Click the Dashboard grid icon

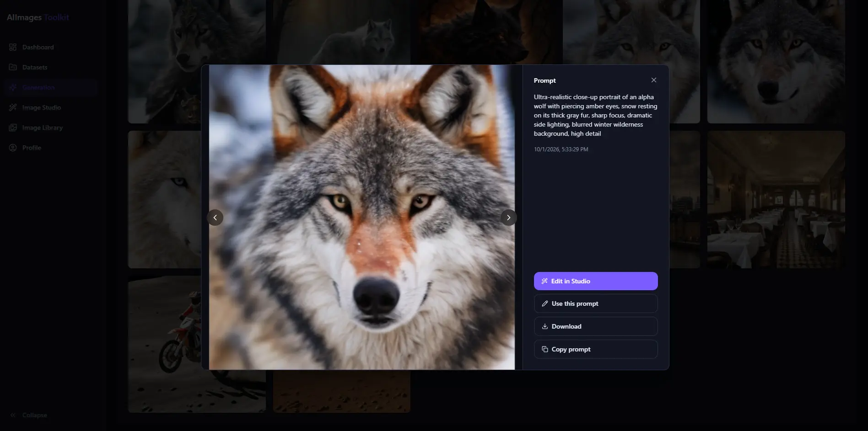tap(13, 47)
